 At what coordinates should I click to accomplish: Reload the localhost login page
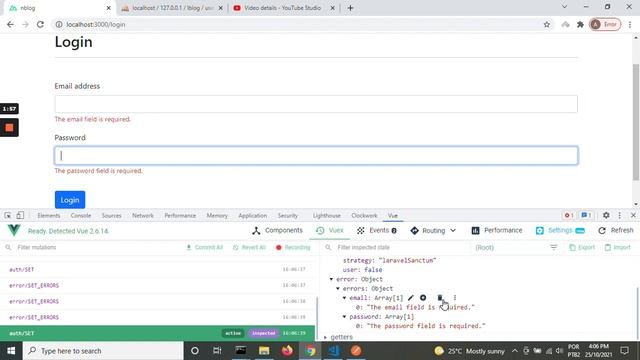[40, 24]
